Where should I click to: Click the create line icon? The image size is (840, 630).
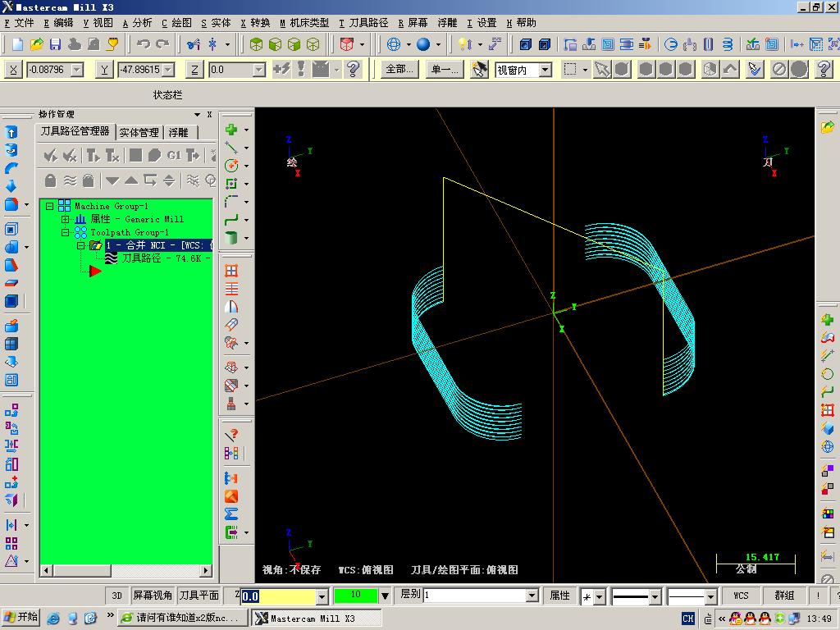[231, 148]
